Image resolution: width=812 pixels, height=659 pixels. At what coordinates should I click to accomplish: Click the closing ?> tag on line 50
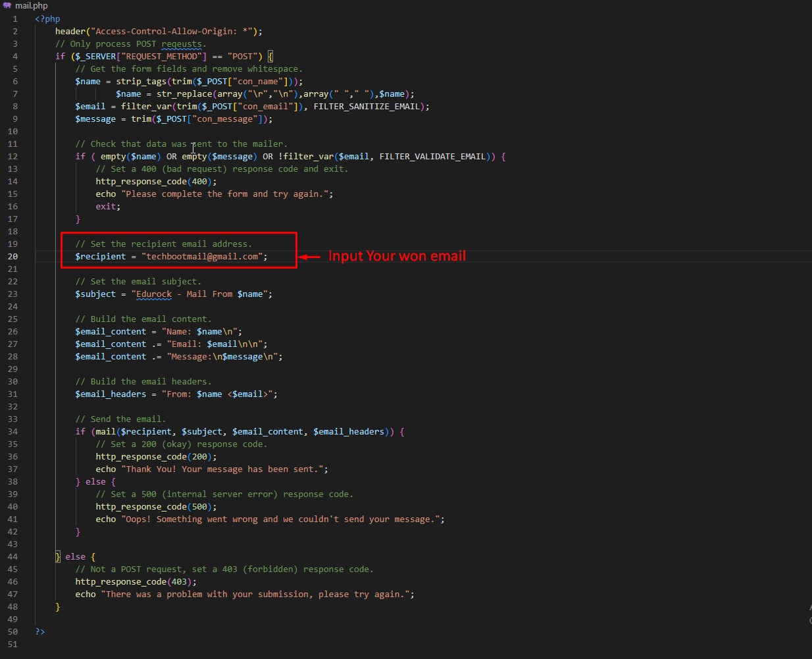[40, 632]
